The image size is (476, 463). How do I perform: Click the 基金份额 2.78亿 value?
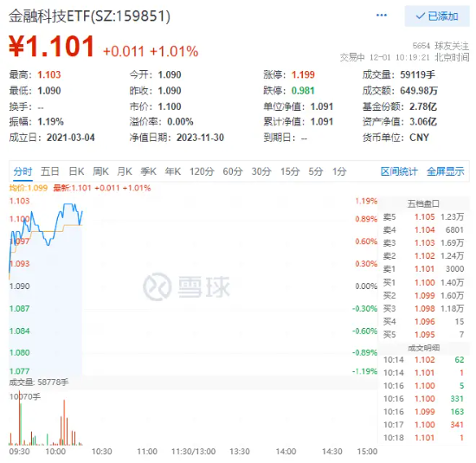pos(423,106)
